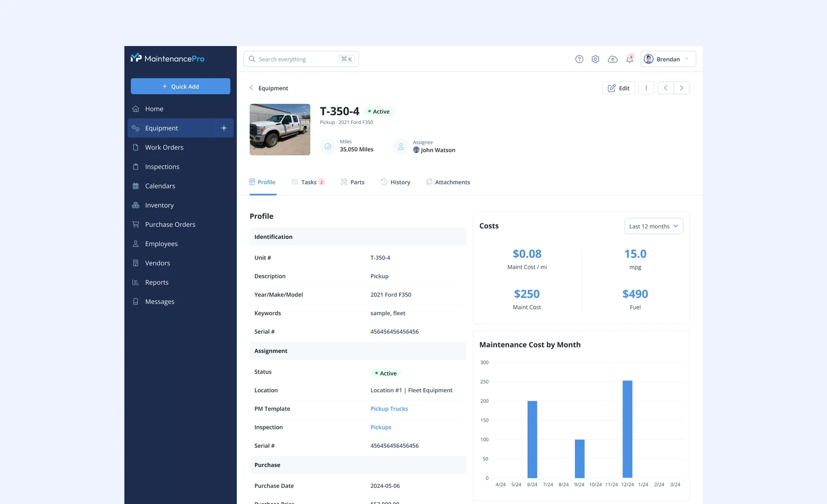Viewport: 827px width, 504px height.
Task: Expand the Last 12 months dropdown
Action: (x=654, y=226)
